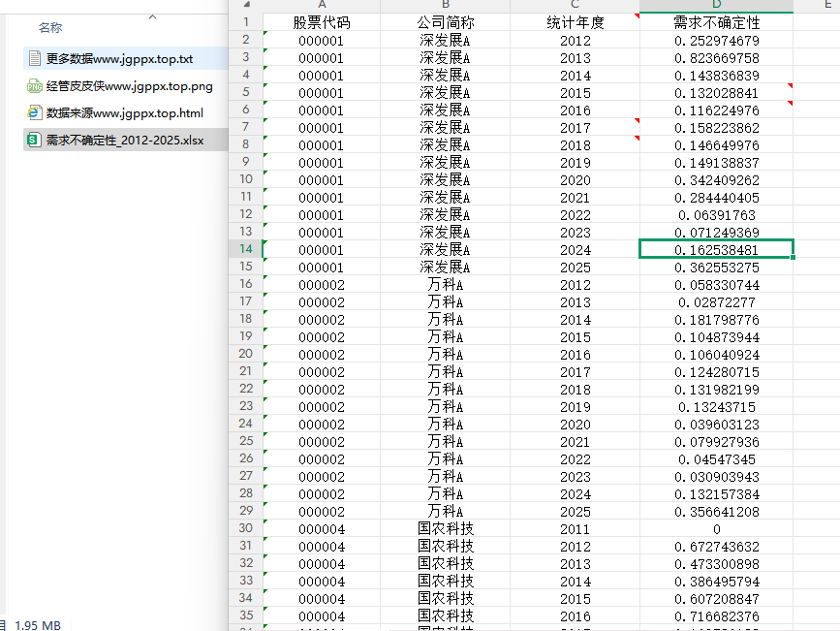Image resolution: width=840 pixels, height=631 pixels.
Task: Click cell with value 0.356641208
Action: point(716,512)
